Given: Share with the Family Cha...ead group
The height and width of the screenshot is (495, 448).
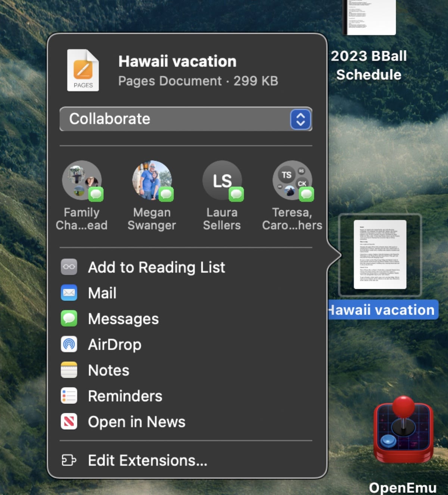Looking at the screenshot, I should (82, 181).
